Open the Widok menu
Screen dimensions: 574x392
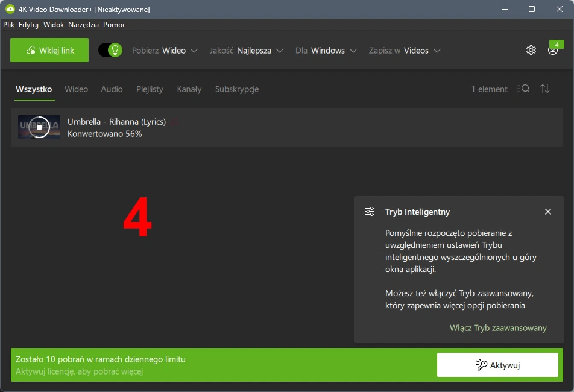(x=54, y=25)
